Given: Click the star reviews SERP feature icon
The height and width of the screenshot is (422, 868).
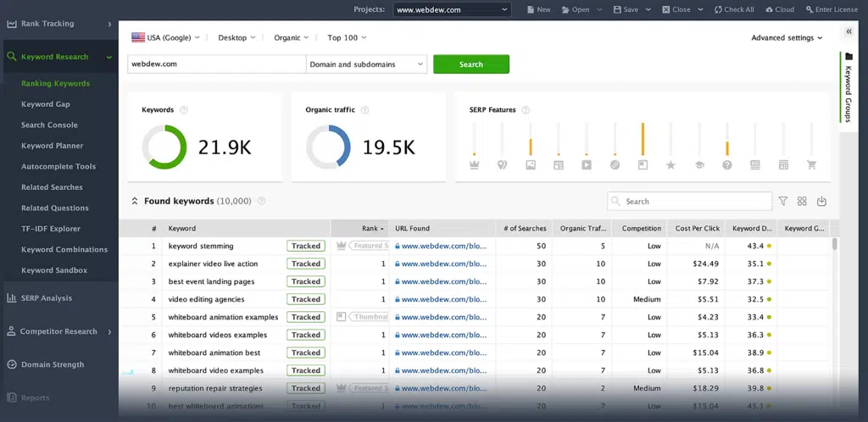Looking at the screenshot, I should 670,164.
